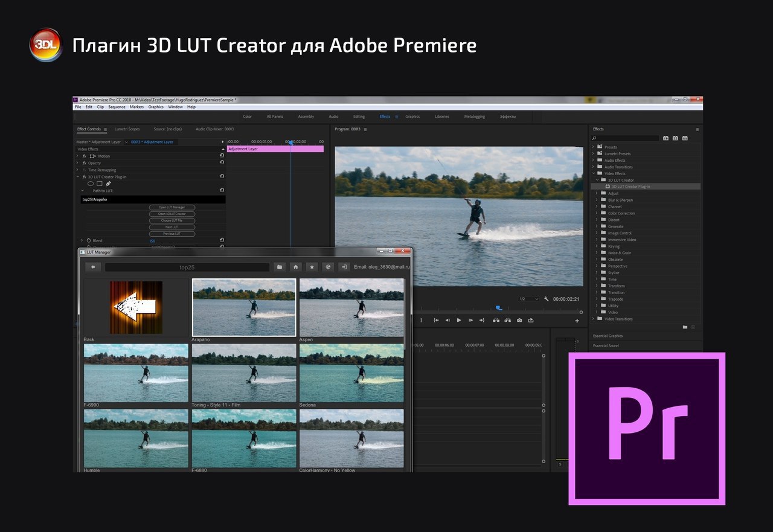Open Program monitor settings wrench

click(x=546, y=299)
